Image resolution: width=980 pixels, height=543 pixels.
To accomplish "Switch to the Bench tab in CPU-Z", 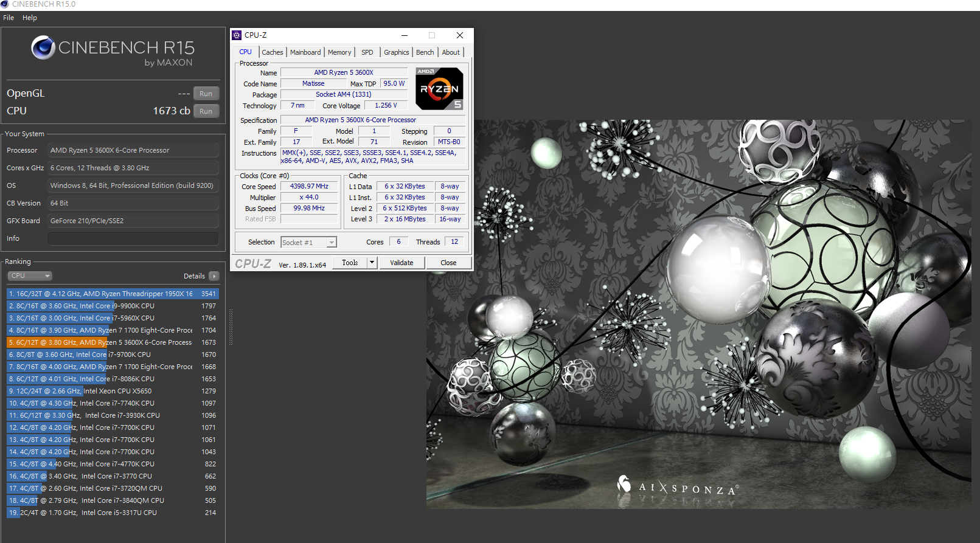I will (425, 52).
